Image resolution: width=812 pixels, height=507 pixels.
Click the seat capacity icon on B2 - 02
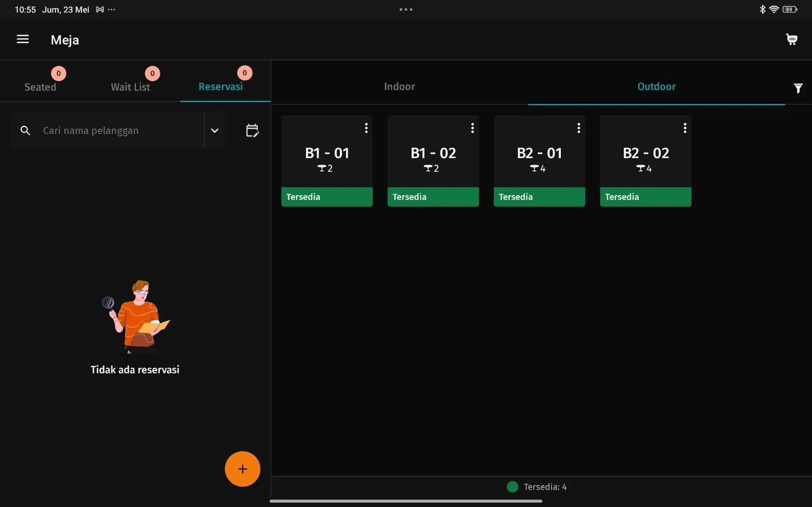coord(641,168)
